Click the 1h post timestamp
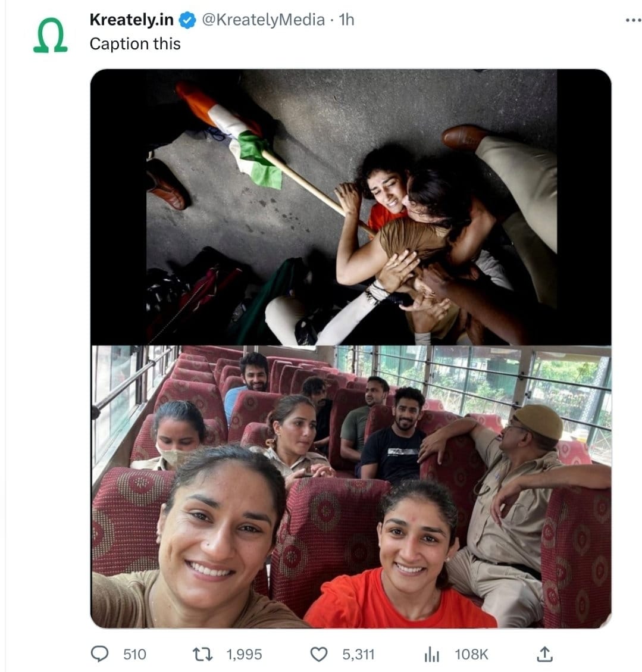The width and height of the screenshot is (642, 672). [x=346, y=20]
